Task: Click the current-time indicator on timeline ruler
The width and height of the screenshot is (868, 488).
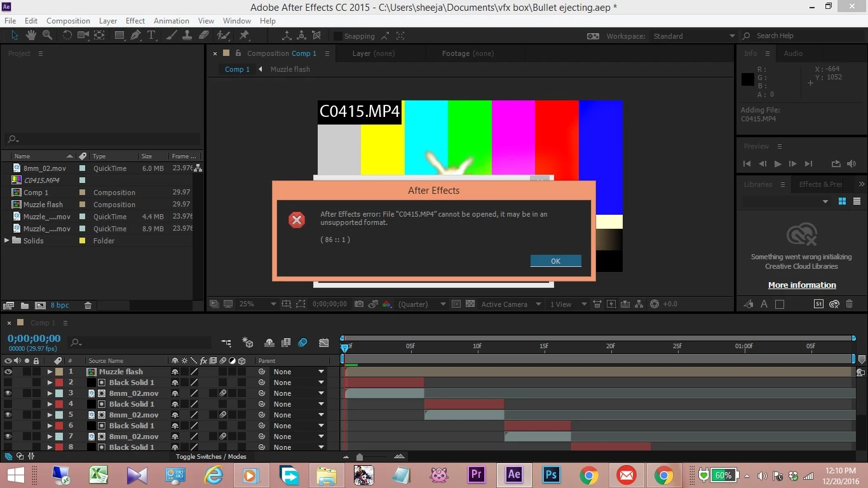Action: click(x=345, y=348)
